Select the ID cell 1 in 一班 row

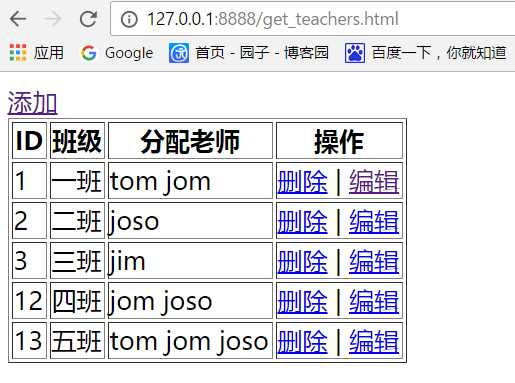(x=29, y=181)
